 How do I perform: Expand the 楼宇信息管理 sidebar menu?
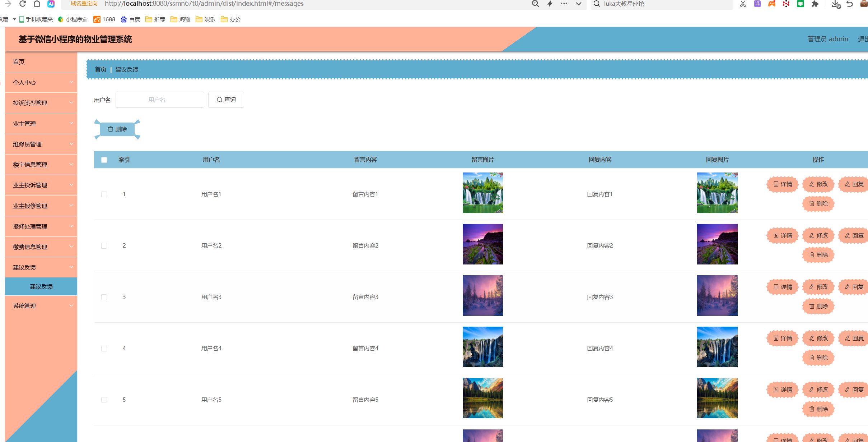pyautogui.click(x=41, y=165)
